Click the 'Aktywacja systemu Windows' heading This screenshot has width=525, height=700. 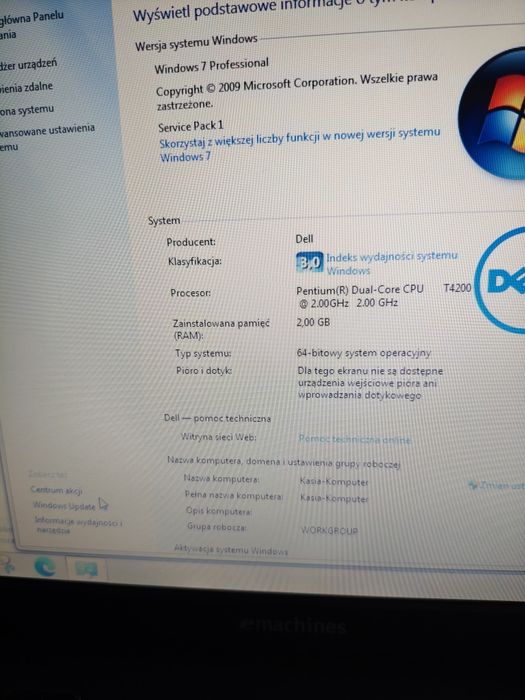(x=231, y=550)
